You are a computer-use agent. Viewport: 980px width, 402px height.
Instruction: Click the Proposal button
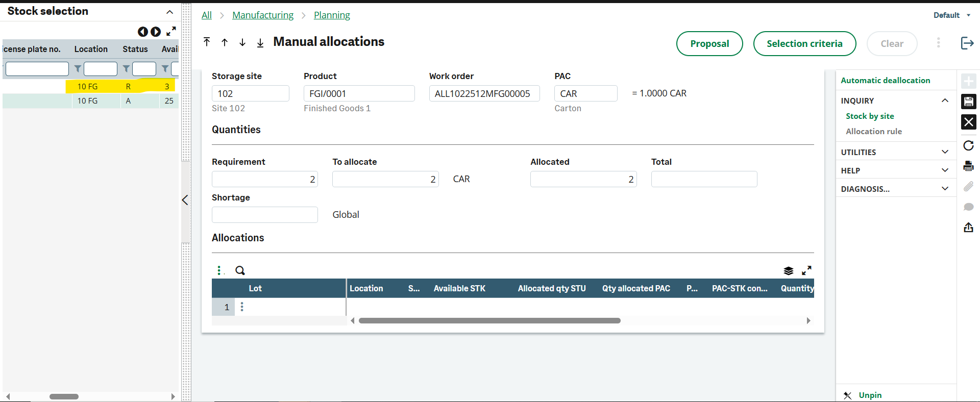pyautogui.click(x=709, y=43)
